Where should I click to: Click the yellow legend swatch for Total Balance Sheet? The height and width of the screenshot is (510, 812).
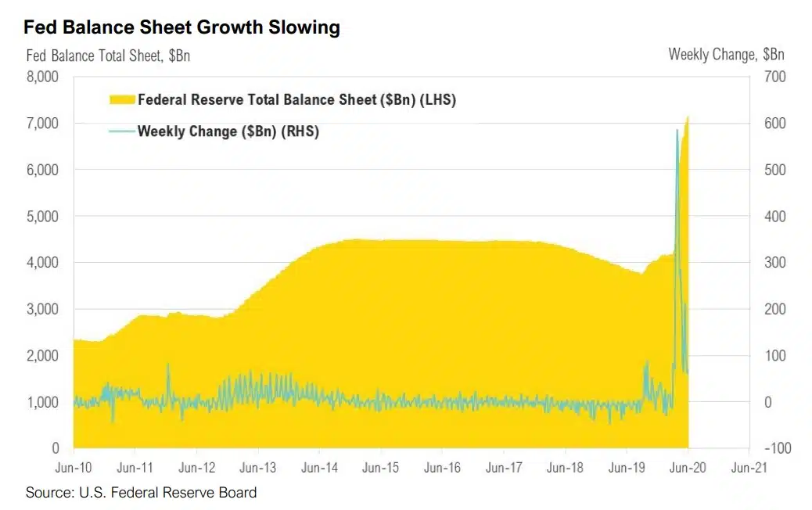(121, 100)
